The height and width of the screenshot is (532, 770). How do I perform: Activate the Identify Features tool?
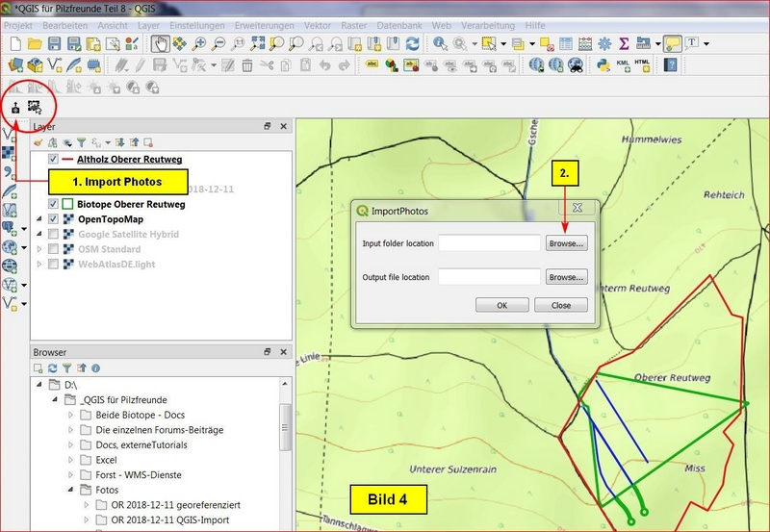[440, 43]
